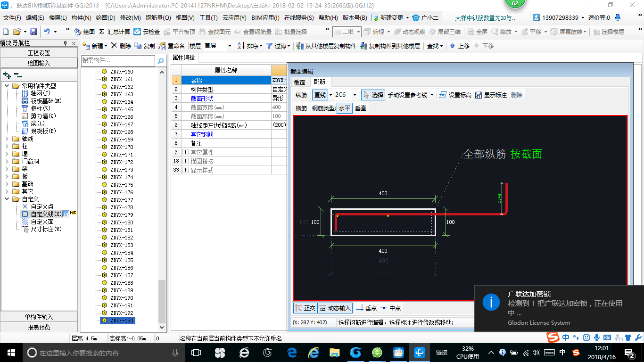This screenshot has height=362, width=644.
Task: Switch to the 配筋 tab
Action: (320, 82)
